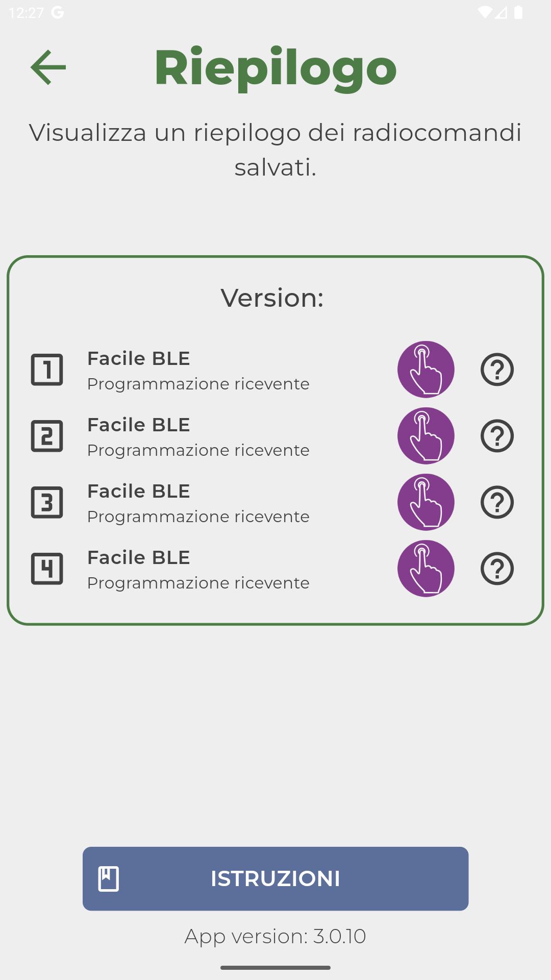Tap the Version: header label

coord(272,298)
